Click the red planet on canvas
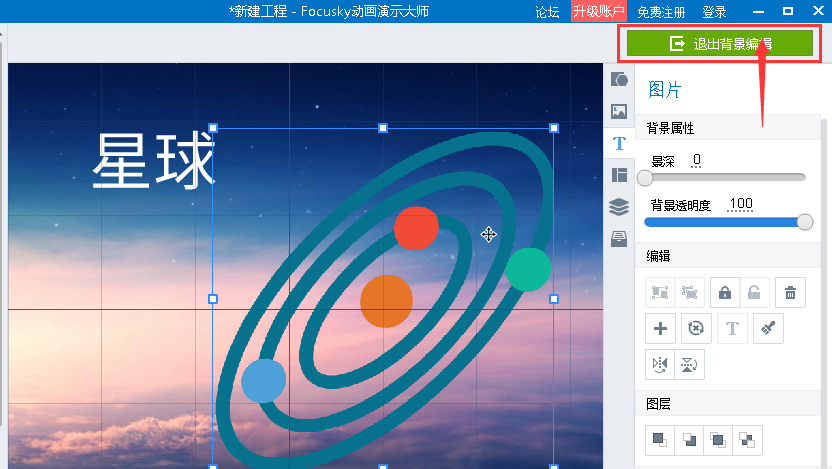832x469 pixels. 417,228
